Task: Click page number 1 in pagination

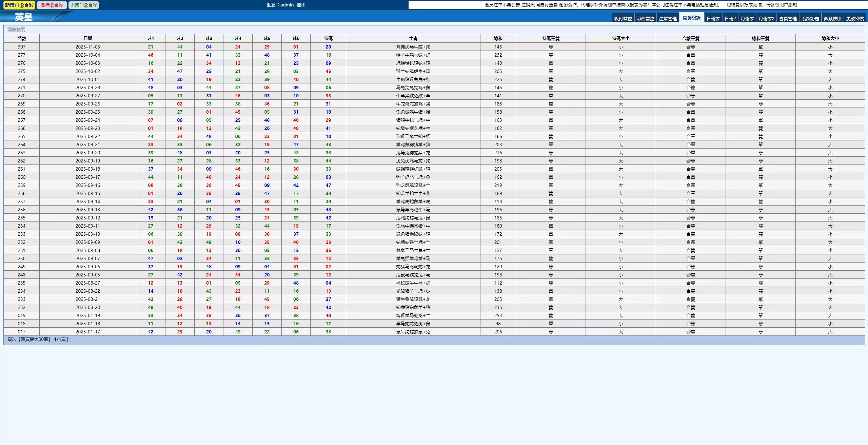Action: pyautogui.click(x=71, y=340)
